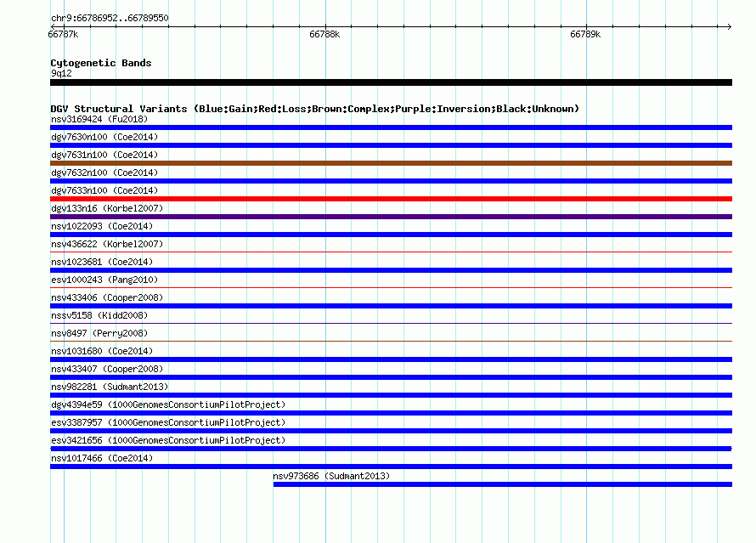This screenshot has width=756, height=543.
Task: Click the chr9:66786952..66789550 region label
Action: (110, 18)
